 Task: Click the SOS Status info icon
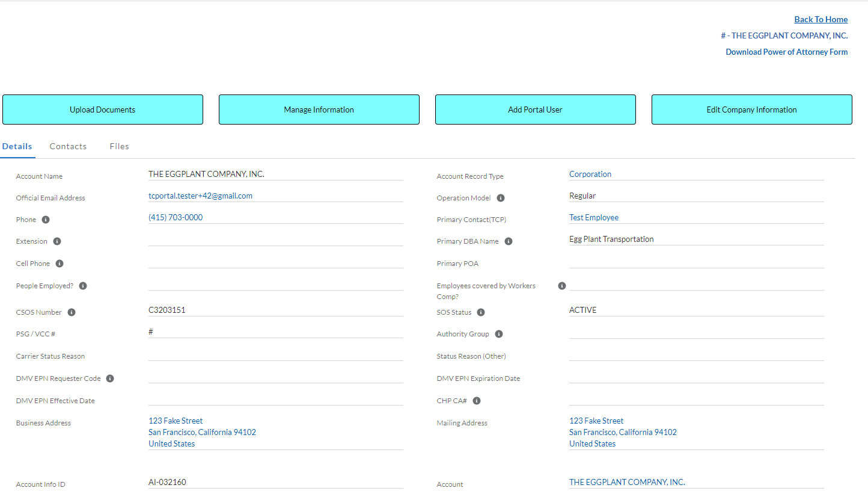point(481,312)
